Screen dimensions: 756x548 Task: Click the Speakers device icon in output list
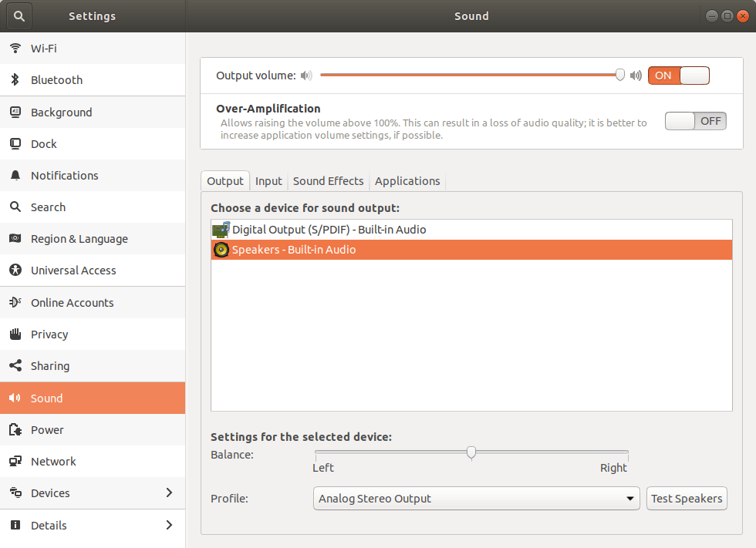(x=221, y=249)
